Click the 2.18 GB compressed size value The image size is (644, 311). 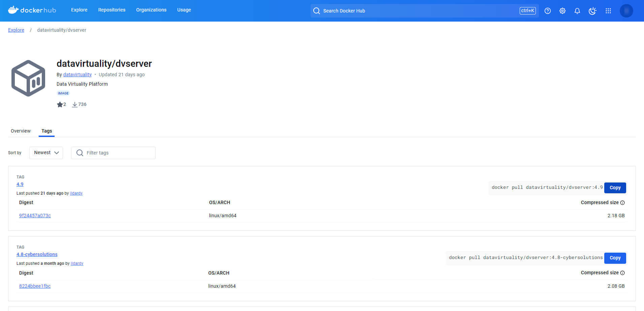coord(616,216)
